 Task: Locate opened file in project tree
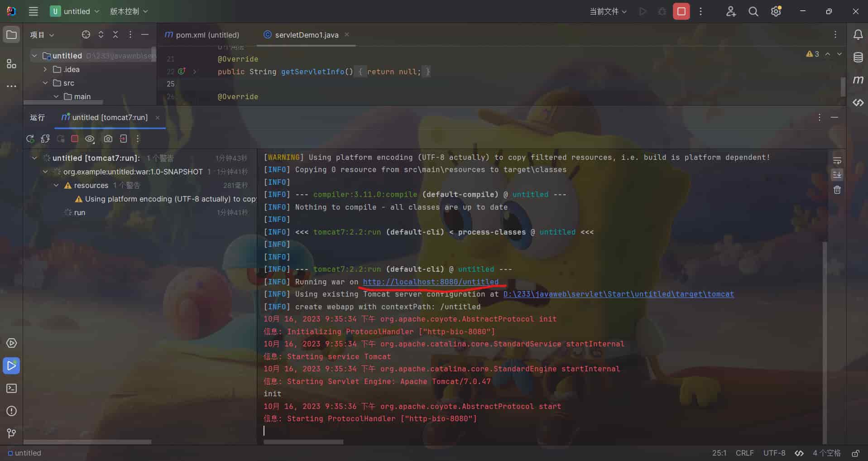[86, 34]
